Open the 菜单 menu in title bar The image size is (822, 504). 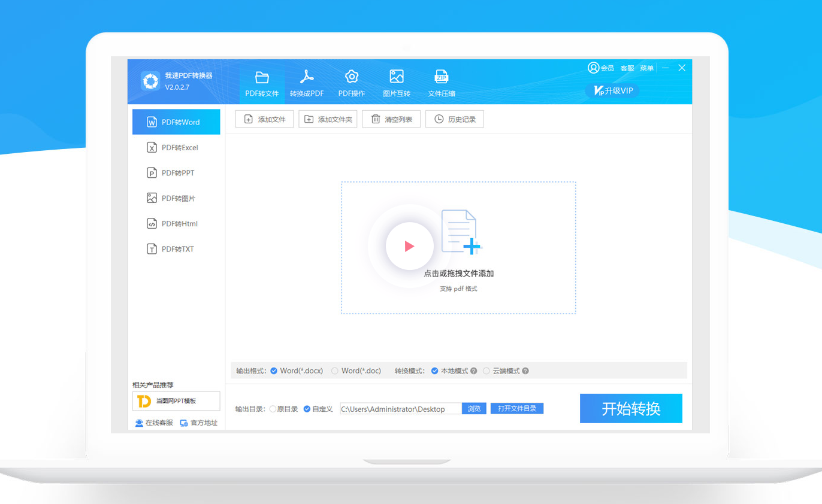[646, 68]
